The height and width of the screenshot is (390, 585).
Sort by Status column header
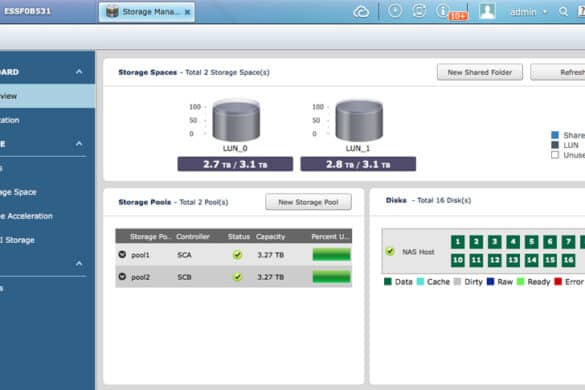[239, 237]
